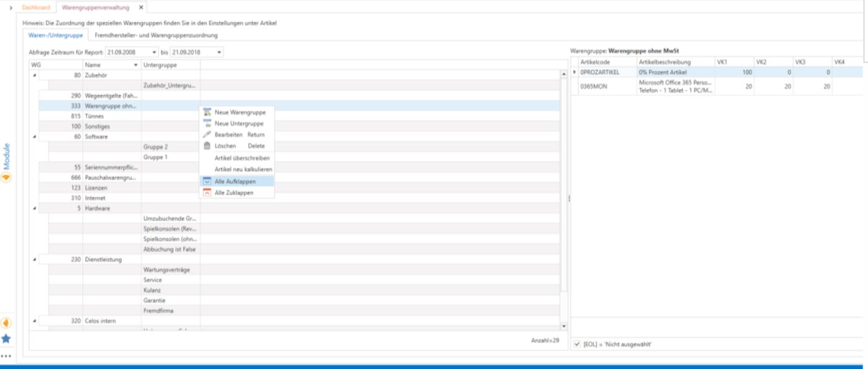Choose Artikel neu kalkulieren menu entry
868x369 pixels.
click(243, 169)
